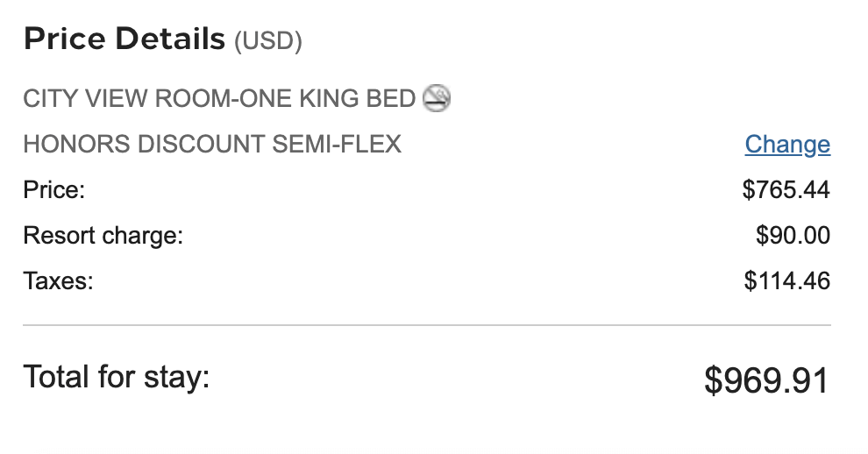Select the $114.46 taxes amount
Image resolution: width=868 pixels, height=454 pixels.
[786, 281]
